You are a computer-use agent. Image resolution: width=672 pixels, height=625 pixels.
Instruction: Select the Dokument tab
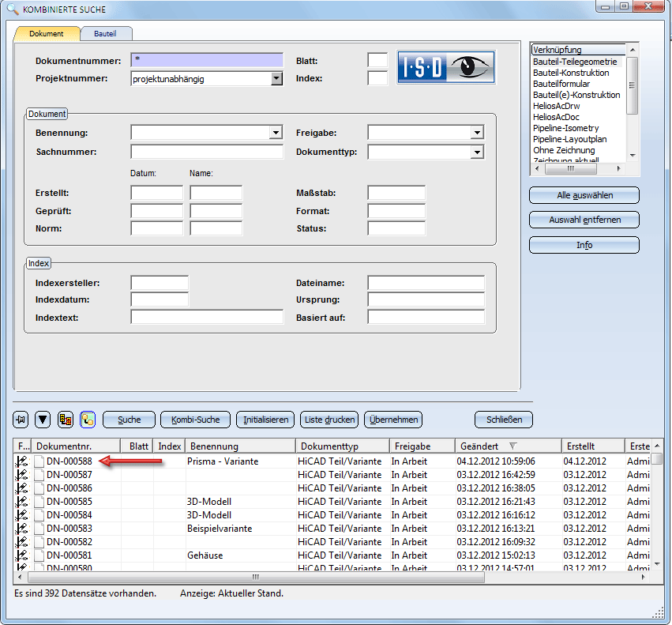click(47, 34)
